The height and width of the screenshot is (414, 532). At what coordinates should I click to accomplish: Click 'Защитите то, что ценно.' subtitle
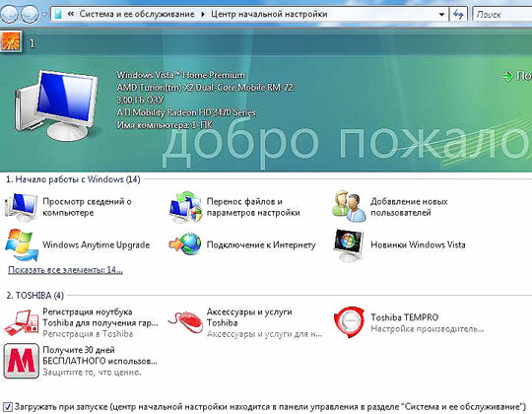(x=92, y=373)
